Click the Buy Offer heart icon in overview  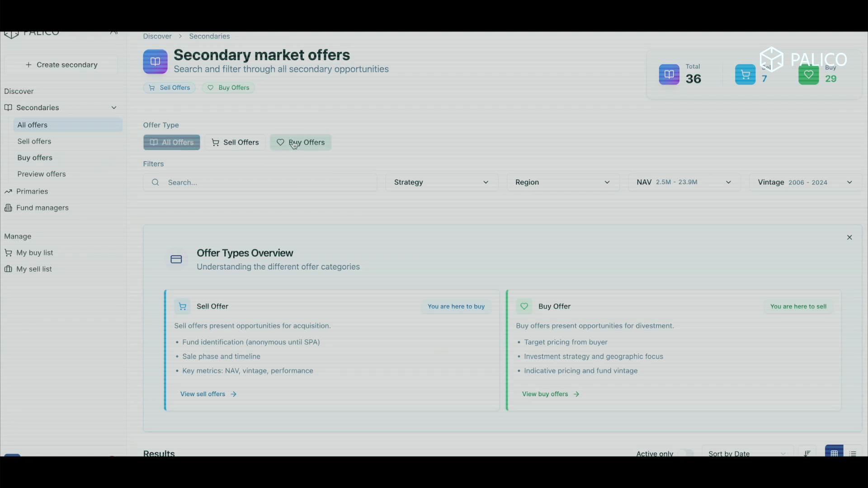tap(524, 306)
